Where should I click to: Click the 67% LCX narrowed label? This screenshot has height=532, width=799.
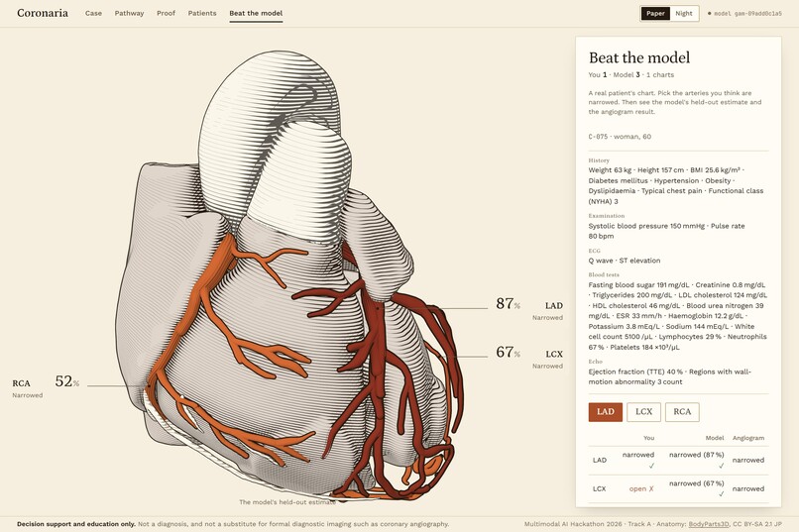click(x=529, y=357)
